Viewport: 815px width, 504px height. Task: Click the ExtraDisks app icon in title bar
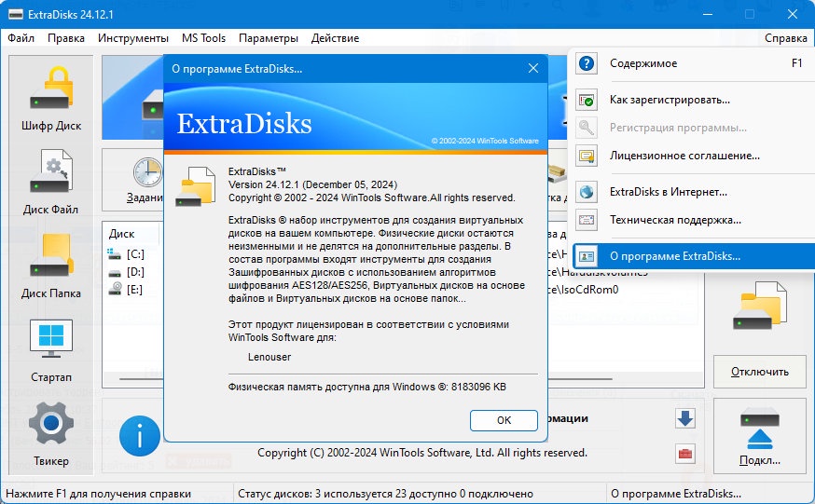click(x=15, y=14)
